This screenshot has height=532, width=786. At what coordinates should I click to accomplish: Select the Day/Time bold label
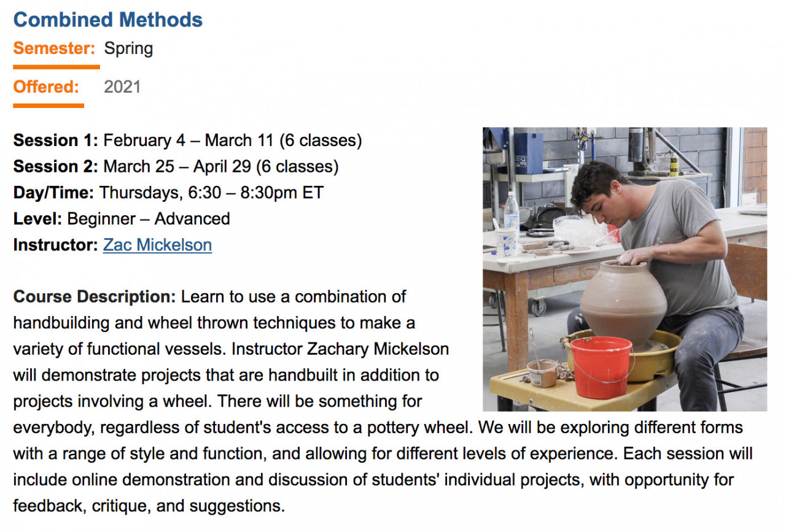[53, 193]
